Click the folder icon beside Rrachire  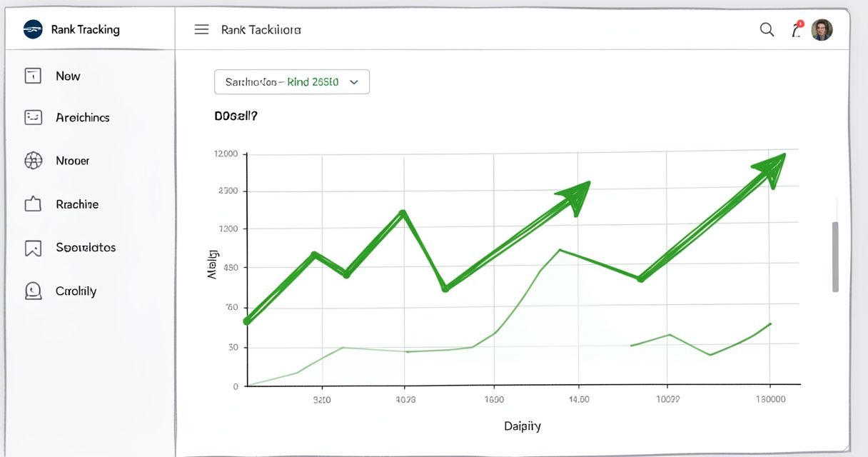click(33, 204)
